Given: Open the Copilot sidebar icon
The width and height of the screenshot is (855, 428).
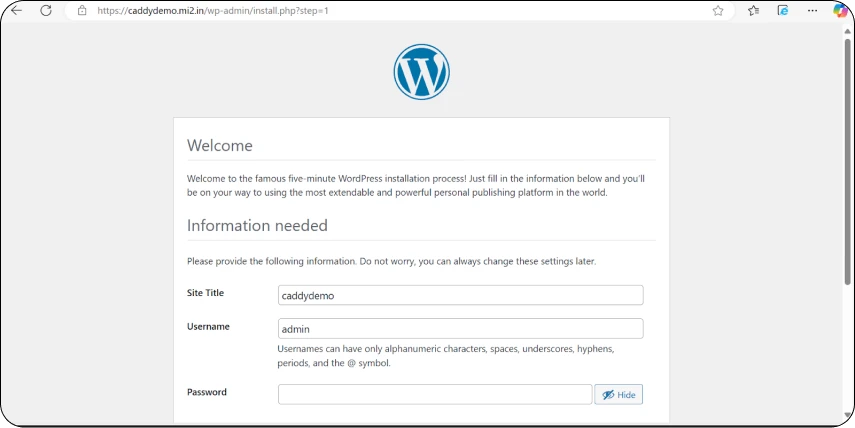Looking at the screenshot, I should click(840, 10).
